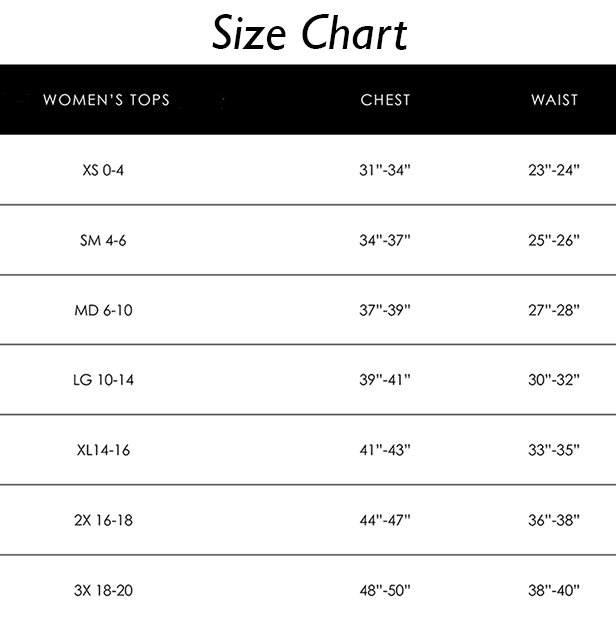The width and height of the screenshot is (616, 623).
Task: Select the SM 4-6 size label
Action: (103, 240)
